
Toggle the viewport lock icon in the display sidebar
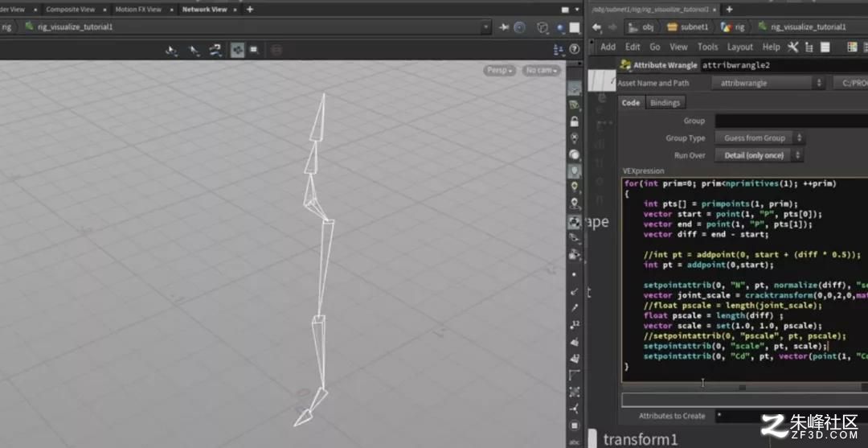click(x=575, y=121)
